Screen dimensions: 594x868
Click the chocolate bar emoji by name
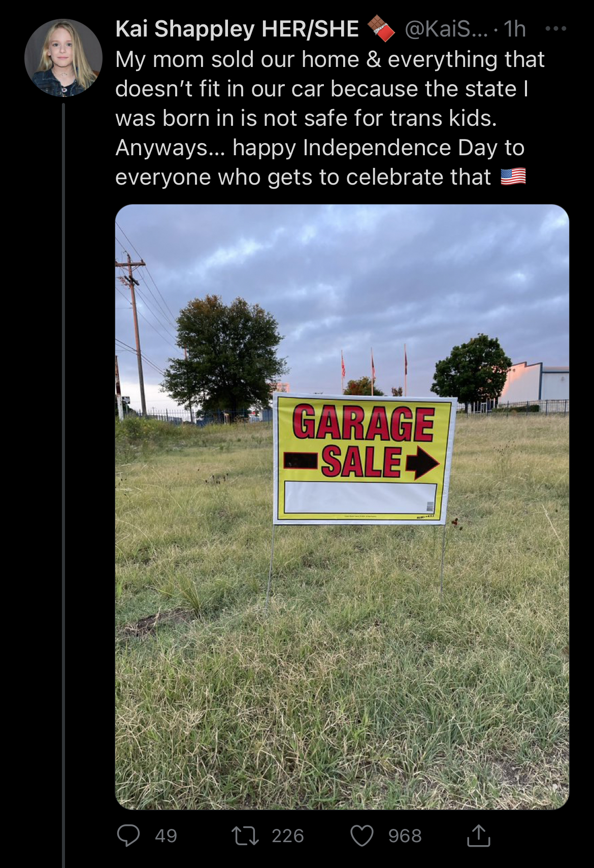click(x=381, y=29)
